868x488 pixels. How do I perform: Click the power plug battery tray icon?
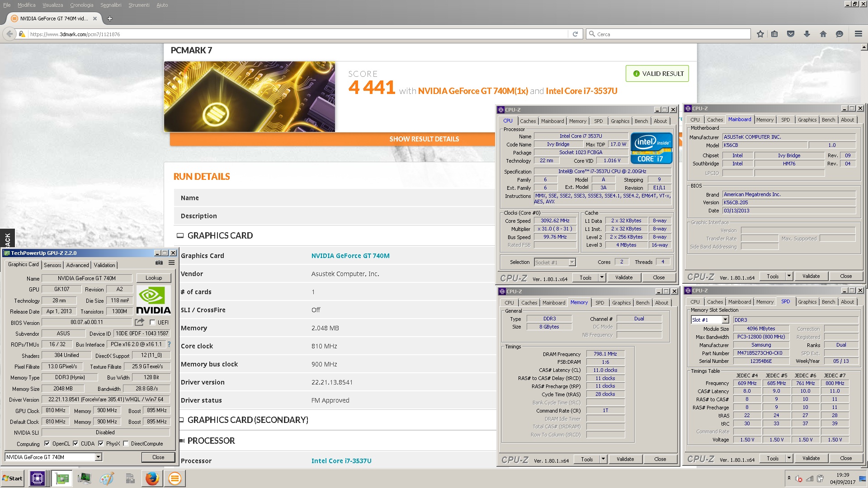coord(820,479)
